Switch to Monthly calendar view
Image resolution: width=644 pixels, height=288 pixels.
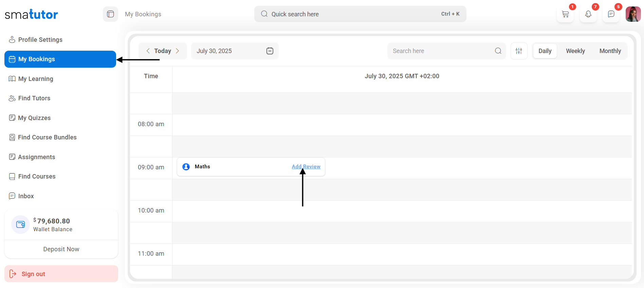[610, 51]
